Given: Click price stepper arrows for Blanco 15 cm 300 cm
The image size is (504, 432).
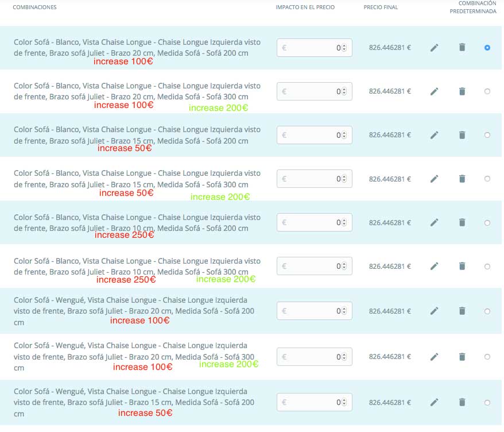Looking at the screenshot, I should (344, 179).
